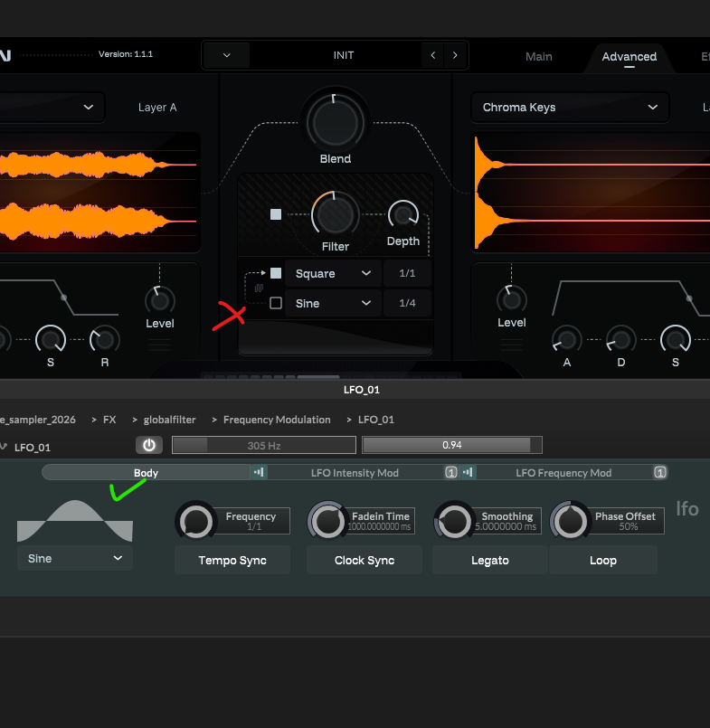710x728 pixels.
Task: Enable the Sine LFO checkbox
Action: pos(276,303)
